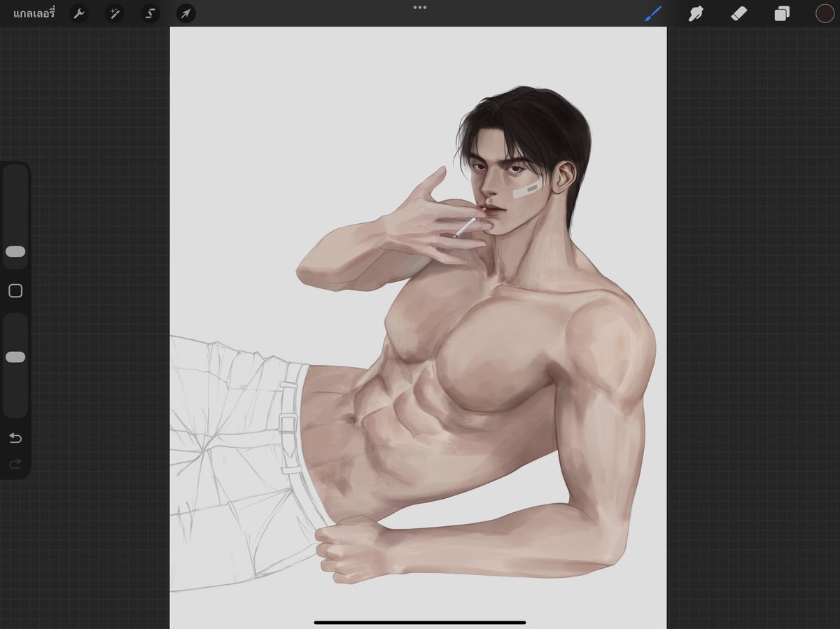The image size is (840, 629).
Task: Tap the Modify button between the sidebar sliders
Action: click(15, 290)
